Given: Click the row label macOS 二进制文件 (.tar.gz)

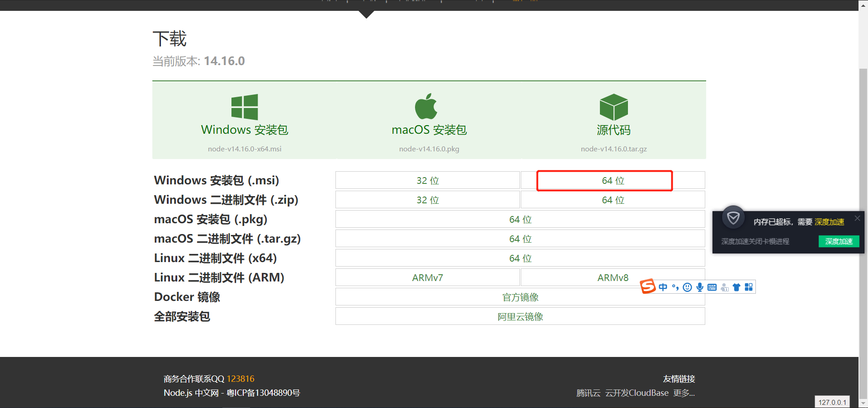Looking at the screenshot, I should pos(227,239).
